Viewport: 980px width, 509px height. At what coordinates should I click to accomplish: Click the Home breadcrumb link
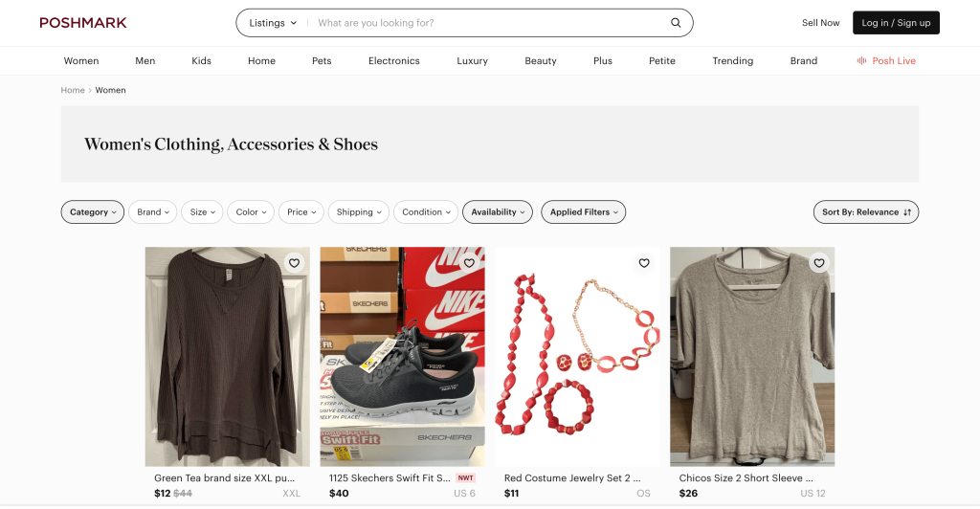coord(73,90)
